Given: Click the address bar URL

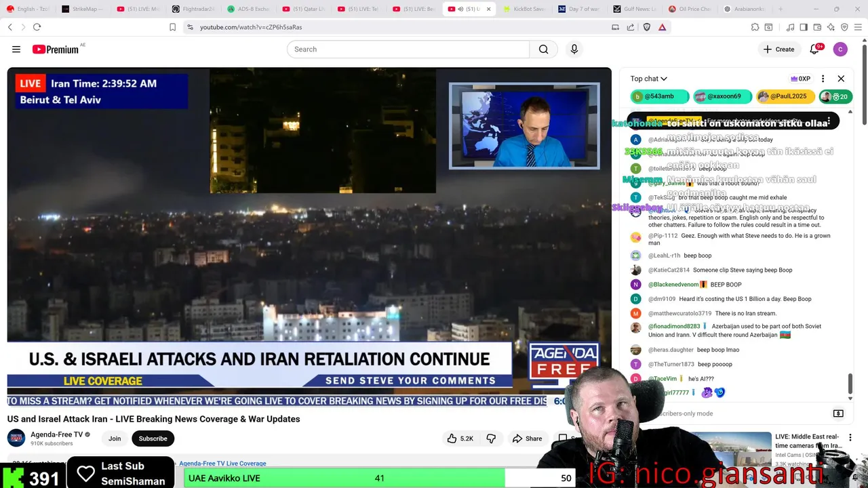Looking at the screenshot, I should point(251,27).
